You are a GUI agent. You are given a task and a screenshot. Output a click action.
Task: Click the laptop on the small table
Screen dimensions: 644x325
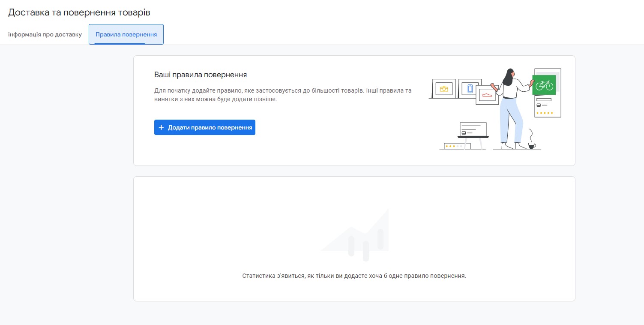(473, 130)
